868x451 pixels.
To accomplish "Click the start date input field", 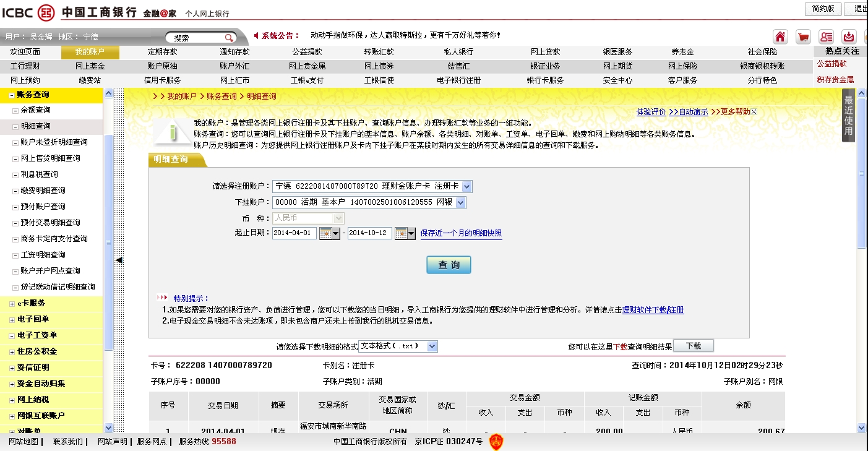I will point(294,233).
